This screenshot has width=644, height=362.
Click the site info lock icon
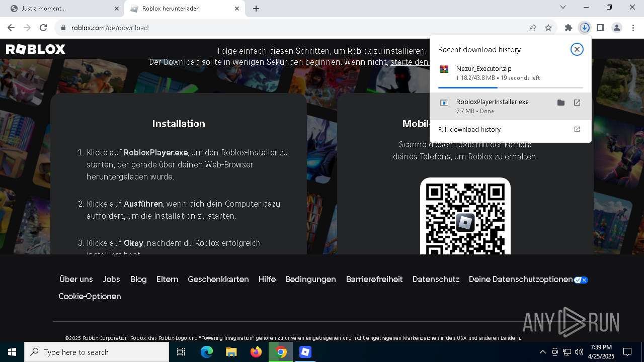click(x=63, y=28)
